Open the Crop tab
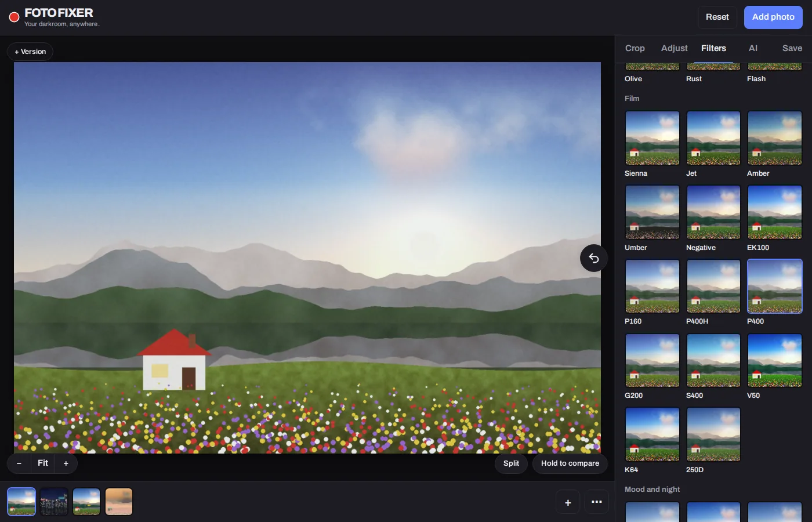The width and height of the screenshot is (812, 522). (x=635, y=48)
